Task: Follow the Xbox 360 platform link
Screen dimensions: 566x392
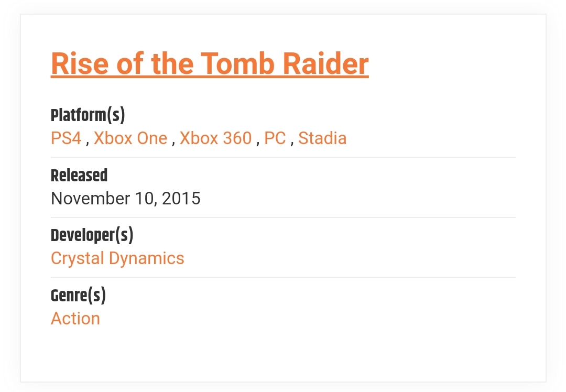Action: pos(215,138)
